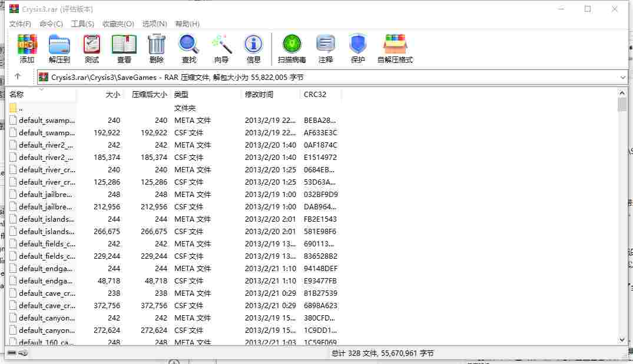
Task: Open the Help (帮助) menu
Action: click(x=187, y=24)
